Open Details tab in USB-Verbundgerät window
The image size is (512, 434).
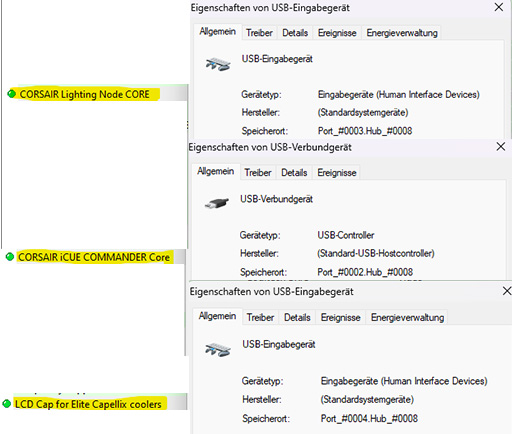click(294, 173)
